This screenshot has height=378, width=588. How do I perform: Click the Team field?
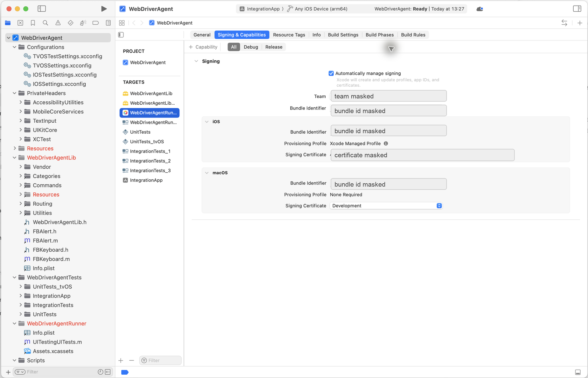point(388,96)
